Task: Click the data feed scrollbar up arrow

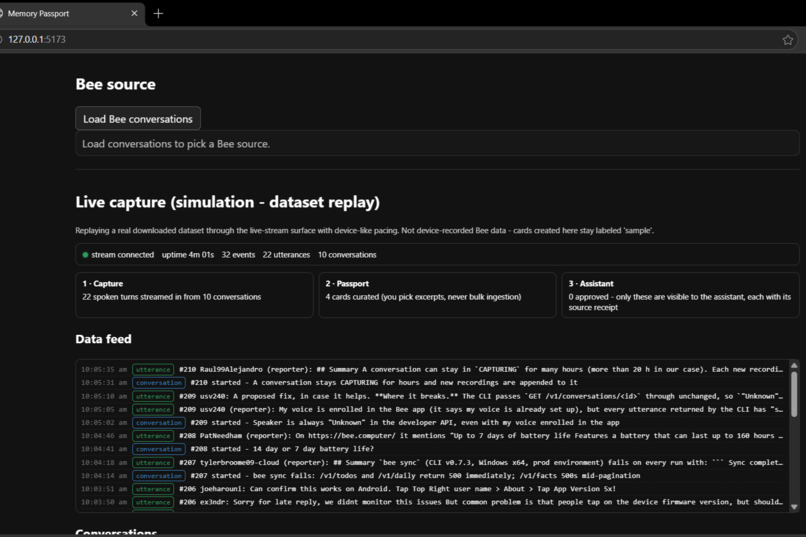Action: [794, 365]
